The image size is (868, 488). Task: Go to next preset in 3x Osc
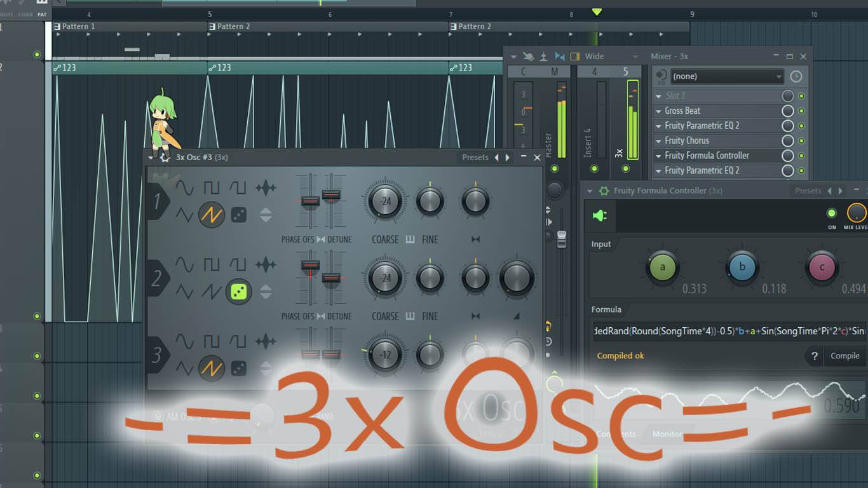click(507, 157)
